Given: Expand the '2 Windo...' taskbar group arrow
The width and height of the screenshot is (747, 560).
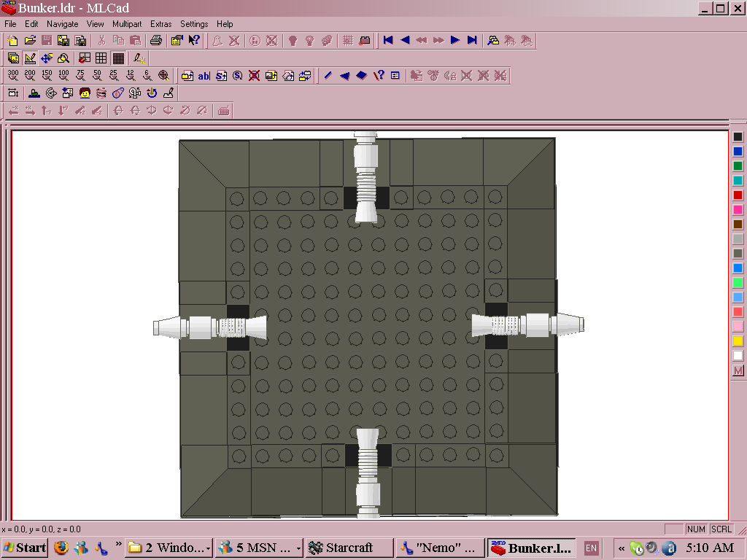Looking at the screenshot, I should [208, 548].
